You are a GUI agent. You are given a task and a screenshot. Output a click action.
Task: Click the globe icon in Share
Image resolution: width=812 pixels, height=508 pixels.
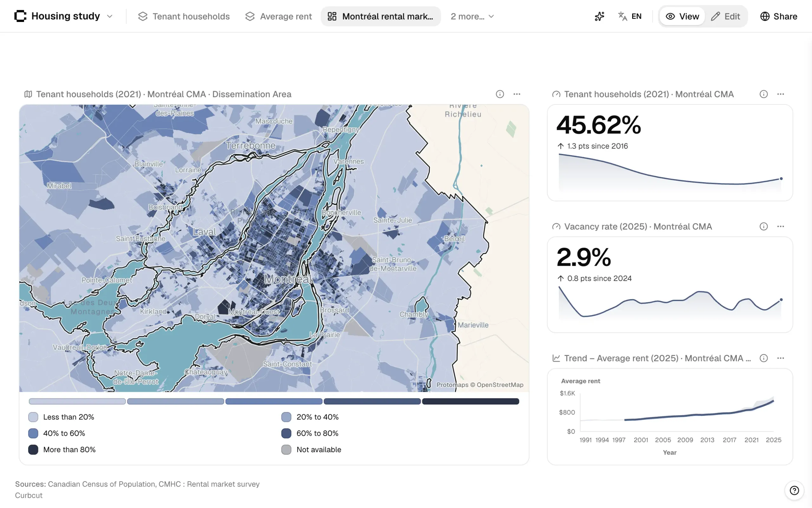(x=765, y=16)
